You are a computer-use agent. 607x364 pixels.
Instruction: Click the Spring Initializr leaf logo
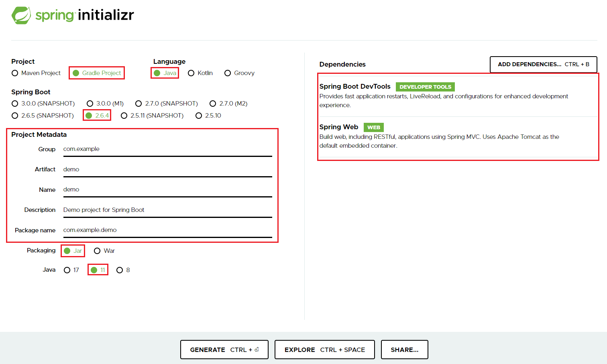(x=21, y=15)
